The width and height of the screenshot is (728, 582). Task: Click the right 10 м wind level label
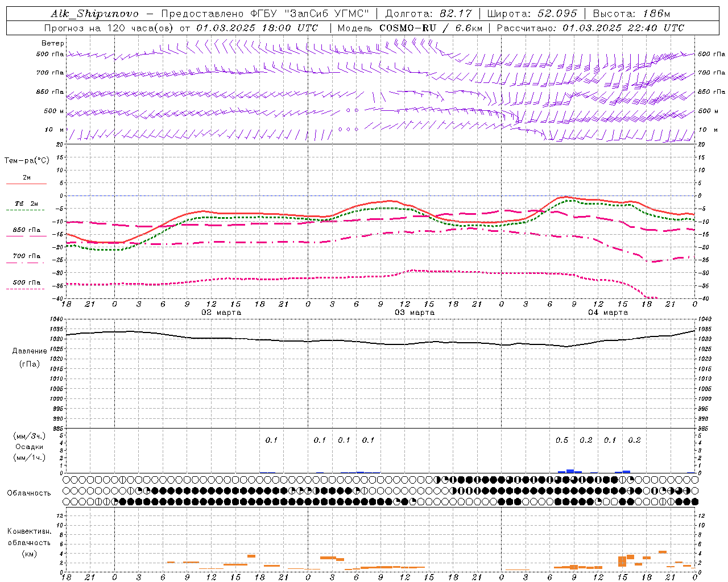click(x=707, y=130)
